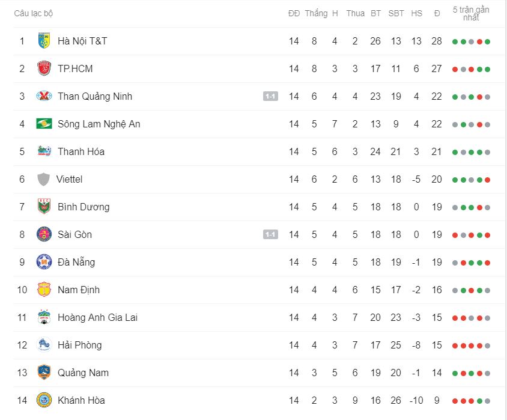Click the '5 trận gần nhất' column header

(471, 14)
